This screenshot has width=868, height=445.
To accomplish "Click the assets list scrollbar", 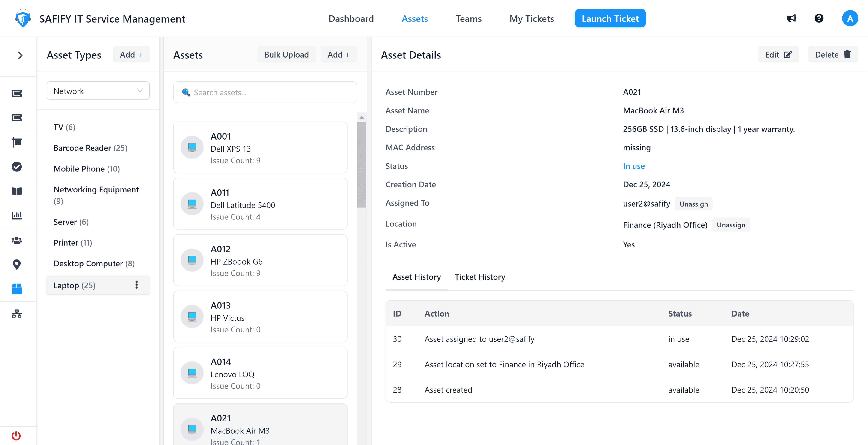I will (x=362, y=165).
